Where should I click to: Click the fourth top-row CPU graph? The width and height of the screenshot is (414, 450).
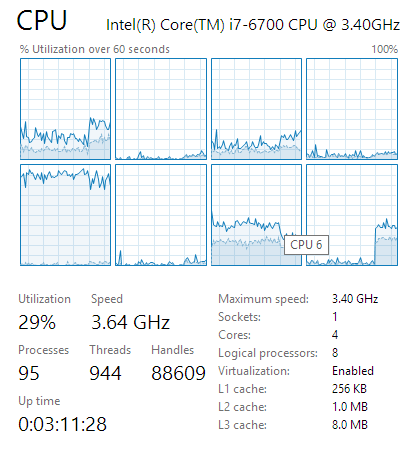352,109
